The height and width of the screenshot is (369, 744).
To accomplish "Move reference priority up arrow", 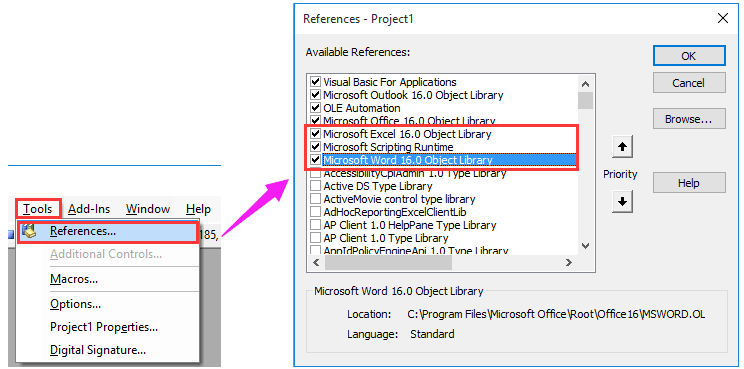I will click(x=623, y=148).
